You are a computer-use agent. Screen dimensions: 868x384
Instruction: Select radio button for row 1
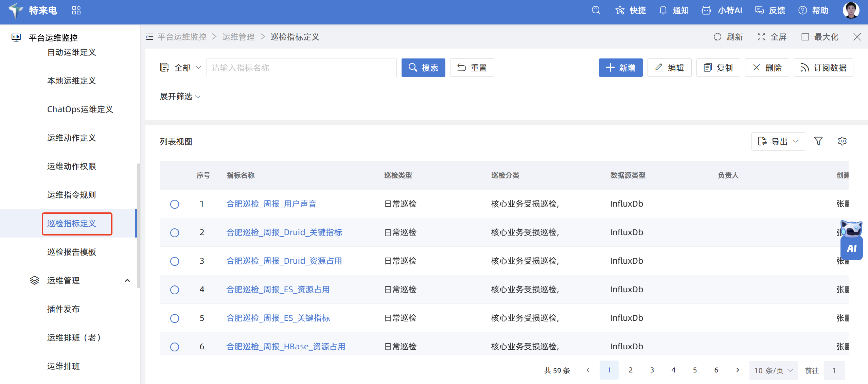tap(175, 204)
